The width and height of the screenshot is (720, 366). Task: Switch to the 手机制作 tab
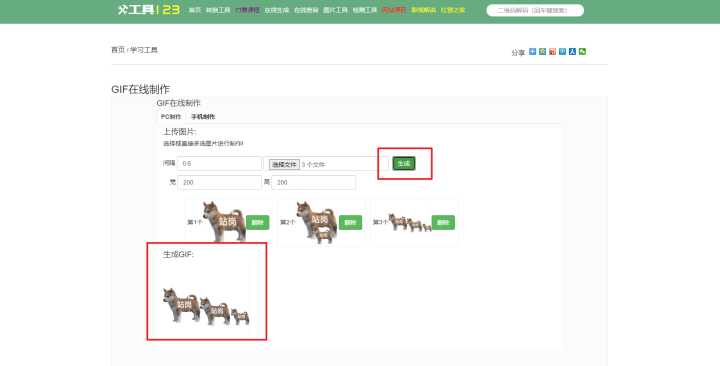(203, 117)
